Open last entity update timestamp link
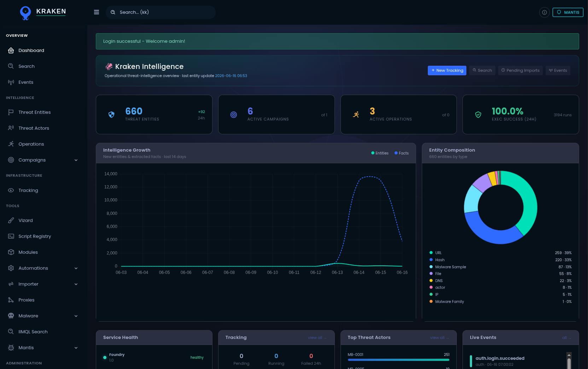This screenshot has height=369, width=588. 231,76
